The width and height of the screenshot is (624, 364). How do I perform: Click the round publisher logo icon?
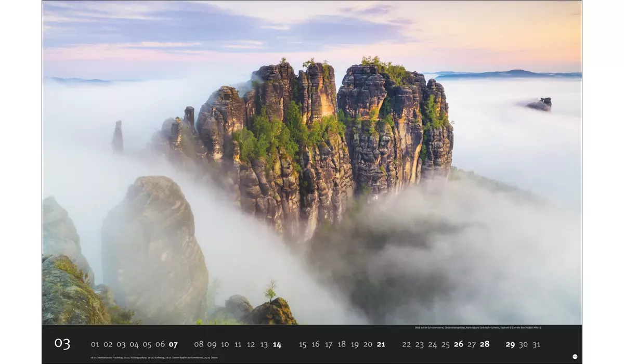click(x=575, y=357)
